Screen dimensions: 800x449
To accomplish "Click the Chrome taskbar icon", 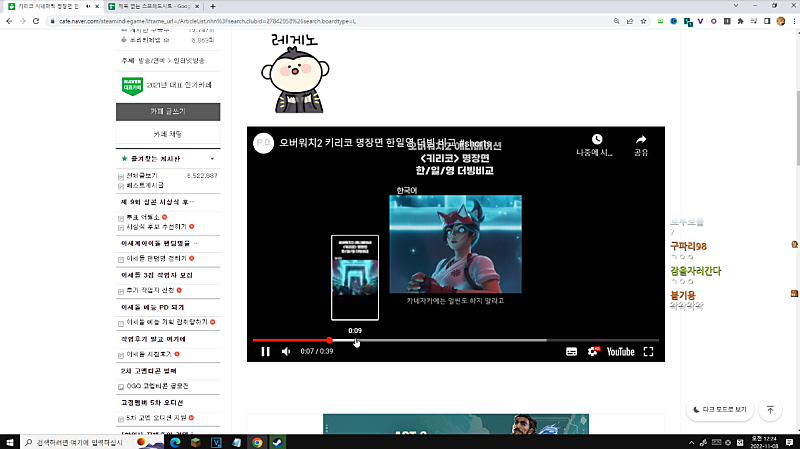I will tap(257, 442).
